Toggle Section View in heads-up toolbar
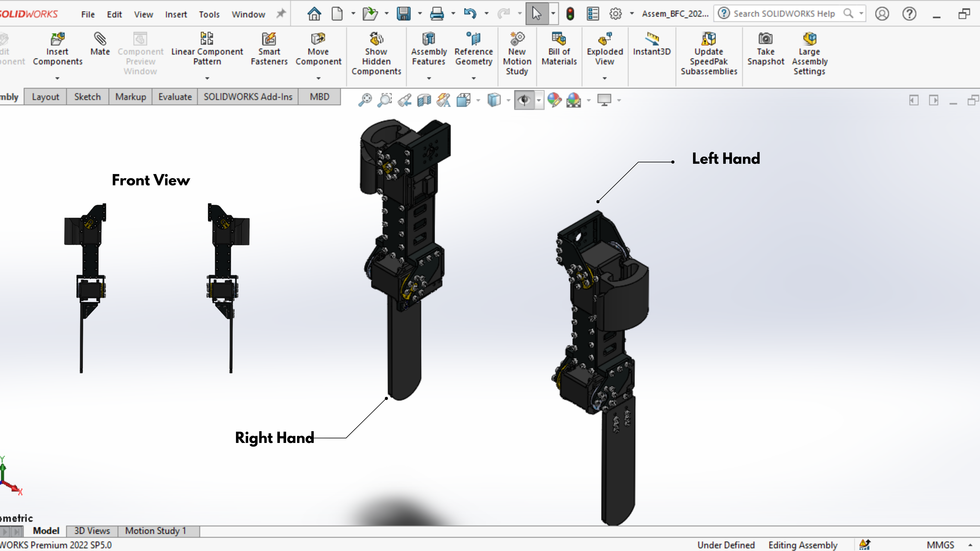 tap(424, 100)
